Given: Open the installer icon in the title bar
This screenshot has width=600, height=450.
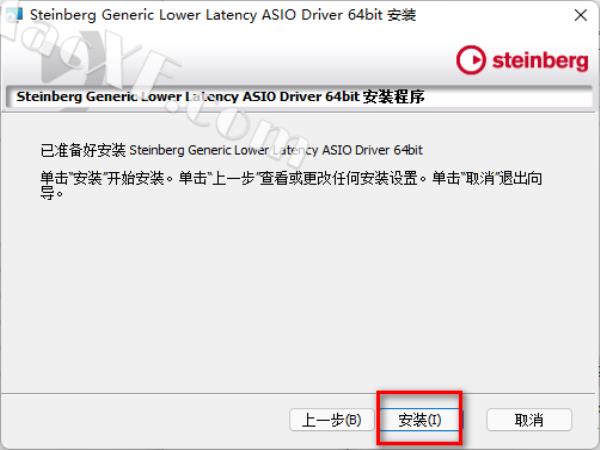Looking at the screenshot, I should point(15,15).
